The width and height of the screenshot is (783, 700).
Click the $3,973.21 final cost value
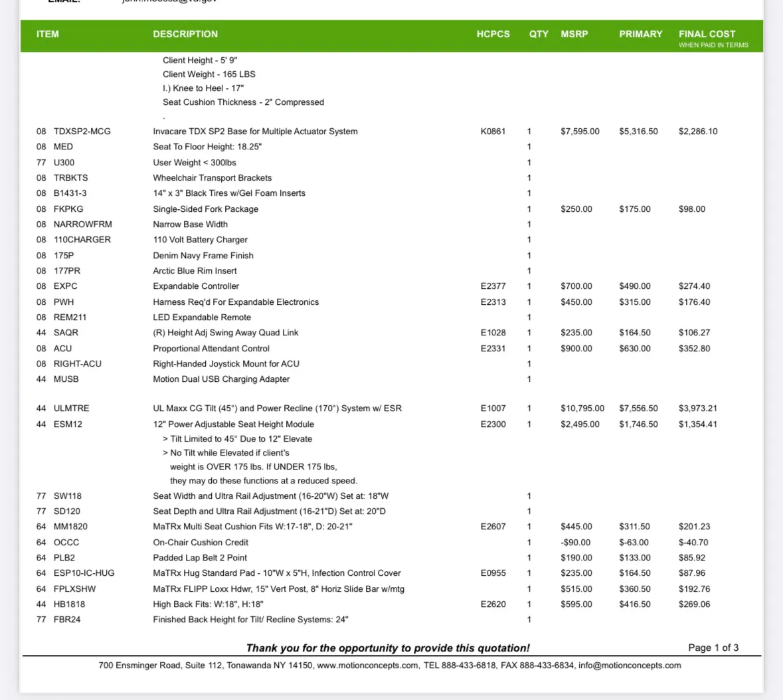pyautogui.click(x=697, y=408)
